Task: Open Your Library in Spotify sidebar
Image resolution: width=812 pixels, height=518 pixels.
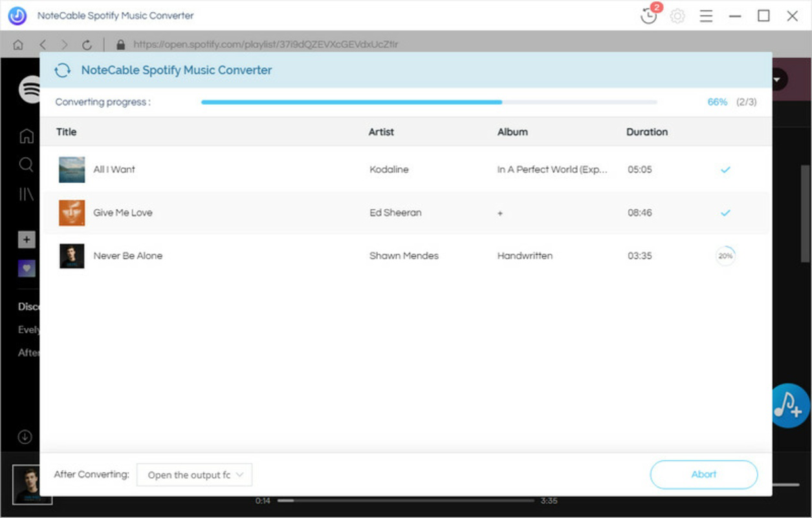Action: click(x=27, y=194)
